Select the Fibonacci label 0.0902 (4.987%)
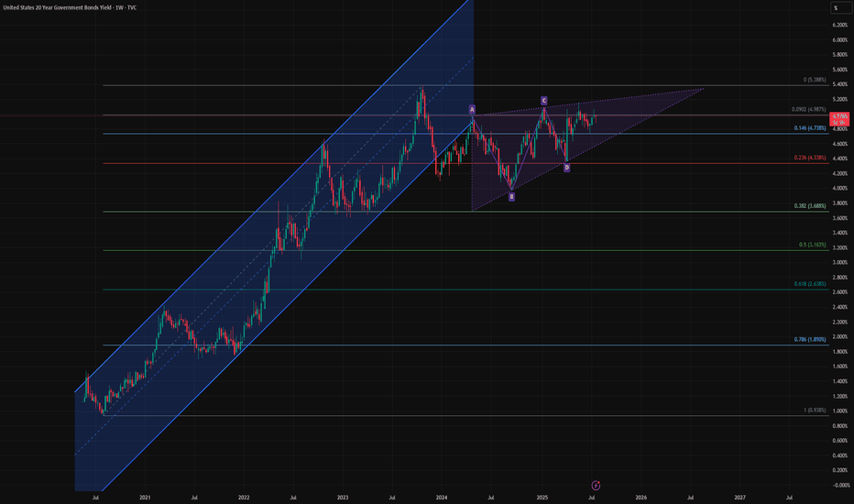 (x=808, y=110)
